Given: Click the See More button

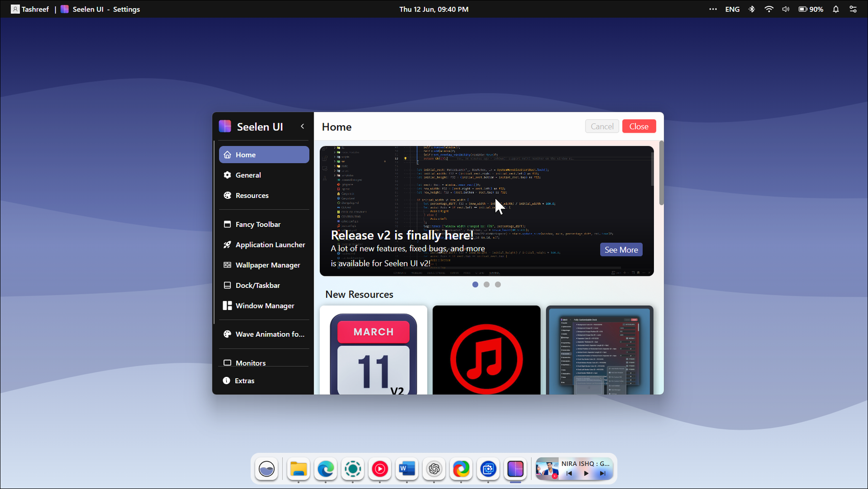Looking at the screenshot, I should coord(621,249).
